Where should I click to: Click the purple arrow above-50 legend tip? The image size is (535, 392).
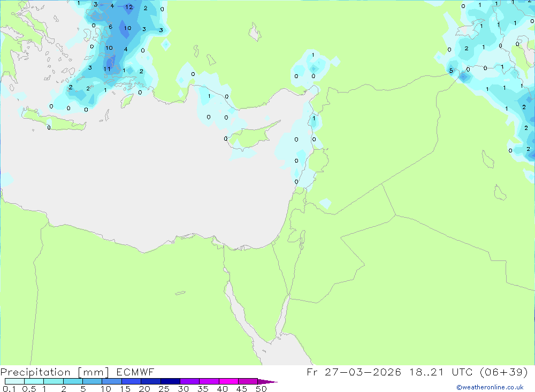click(267, 381)
